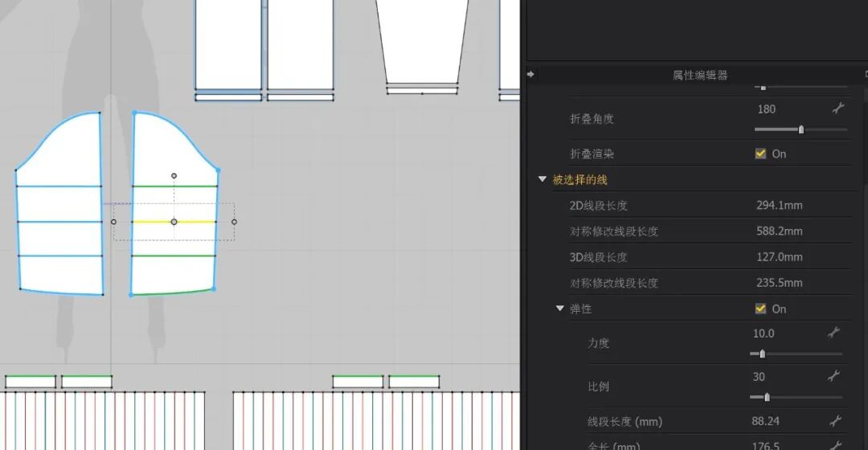Select the green bottom hem of right pattern
Screen dimensions: 868x450
(173, 292)
